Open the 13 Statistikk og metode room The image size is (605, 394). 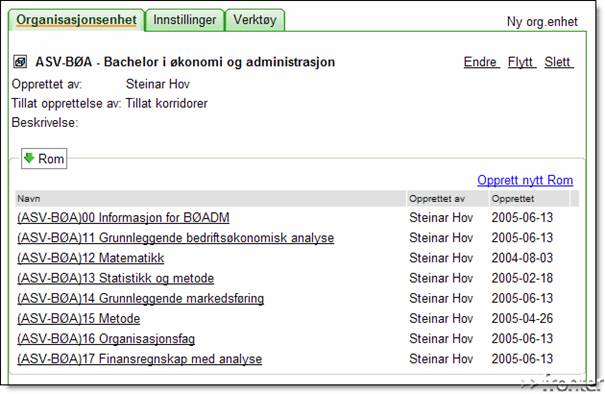[115, 278]
